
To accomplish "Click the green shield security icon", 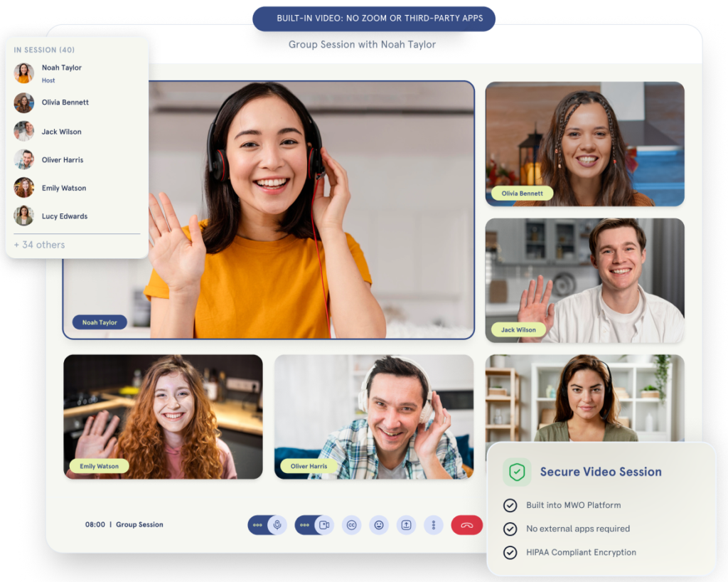I will coord(517,472).
